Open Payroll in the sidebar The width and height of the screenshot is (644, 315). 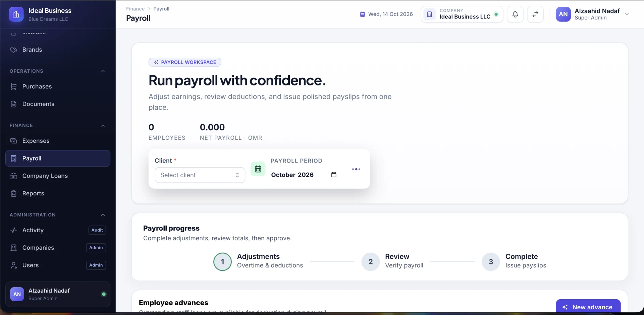(58, 158)
